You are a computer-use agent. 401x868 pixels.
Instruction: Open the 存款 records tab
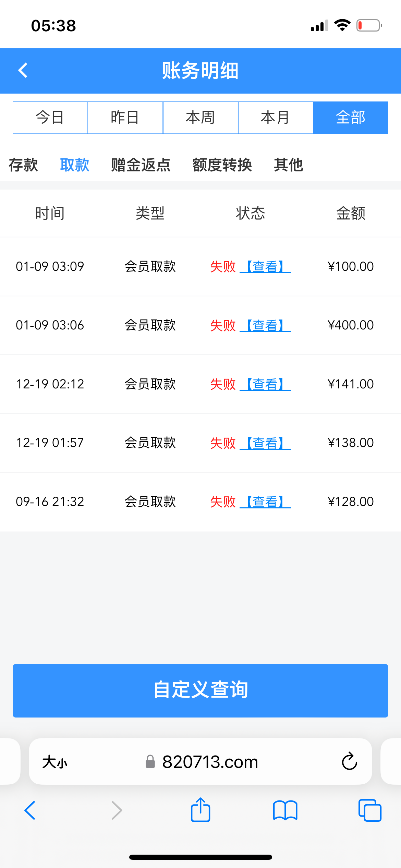(x=23, y=165)
